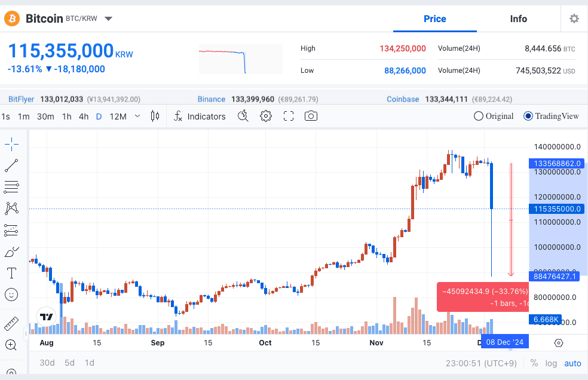Select the 4h interval
This screenshot has height=380, width=588.
[84, 117]
